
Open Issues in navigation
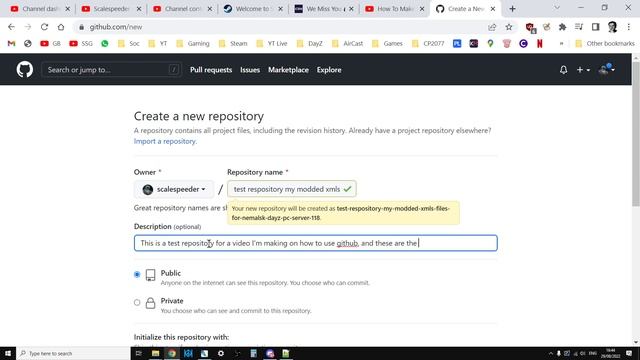click(x=250, y=70)
